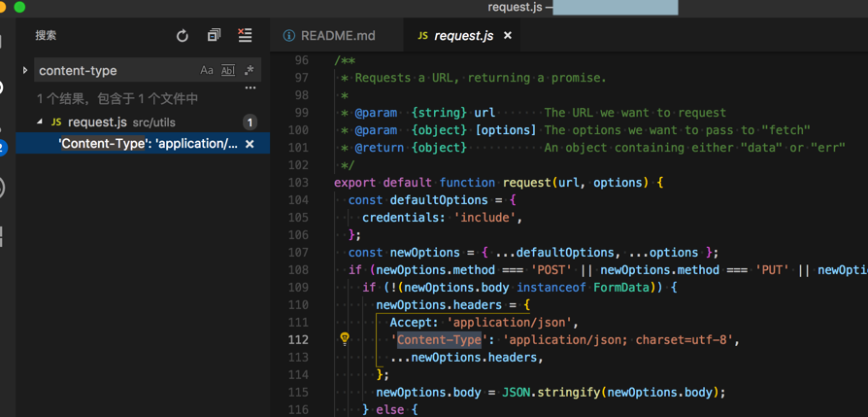This screenshot has height=417, width=868.
Task: Click the result count badge on request.js
Action: [x=250, y=122]
